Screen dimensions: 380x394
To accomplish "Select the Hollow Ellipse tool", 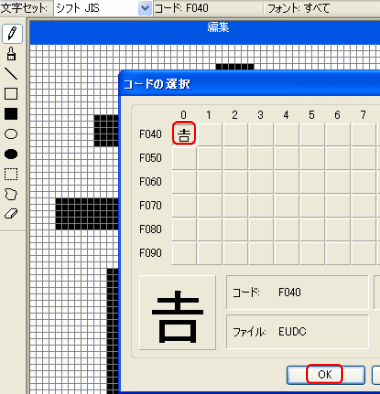I will 11,134.
